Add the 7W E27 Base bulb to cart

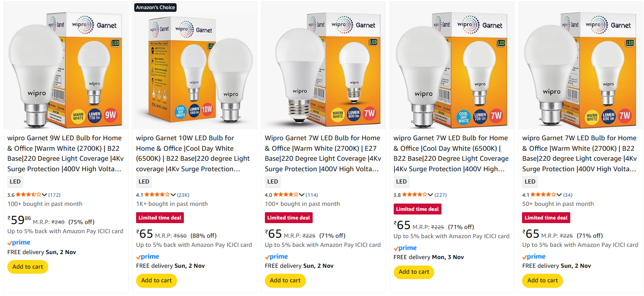(x=285, y=281)
